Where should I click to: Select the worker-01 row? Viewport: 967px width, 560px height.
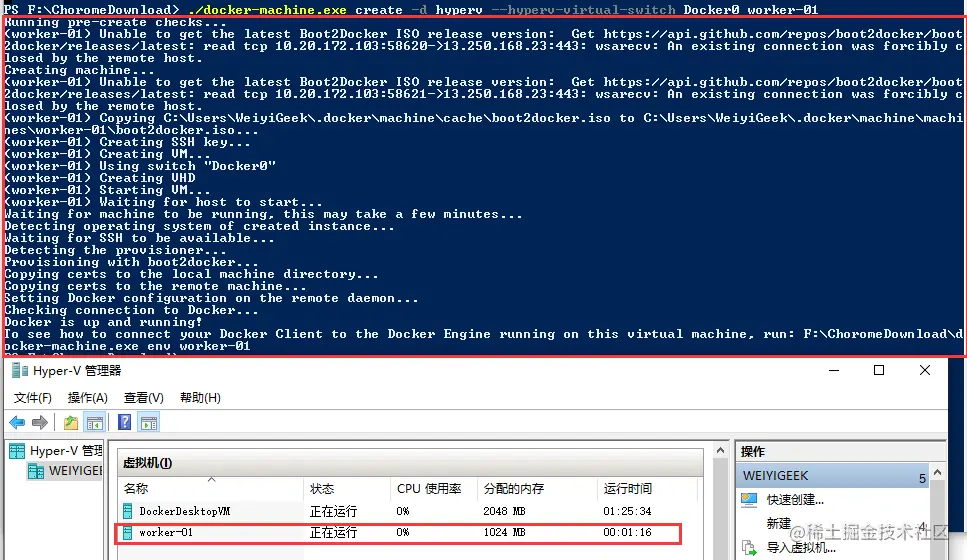coord(398,532)
